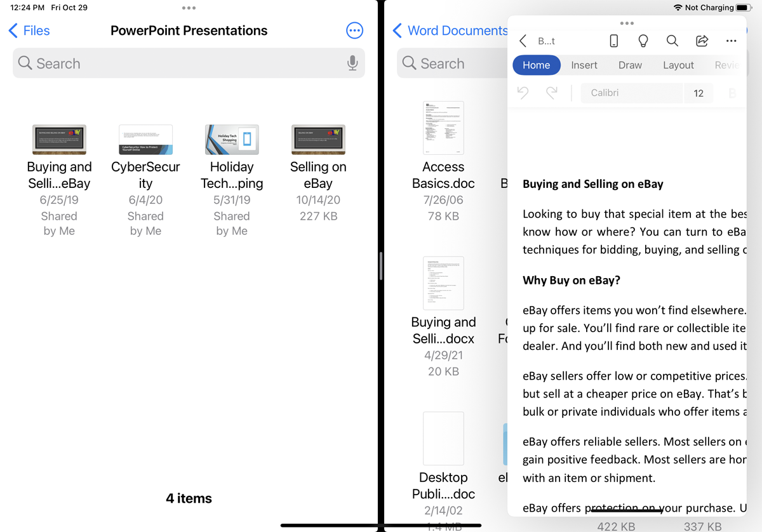
Task: Open the Calibri font name box
Action: (x=632, y=93)
